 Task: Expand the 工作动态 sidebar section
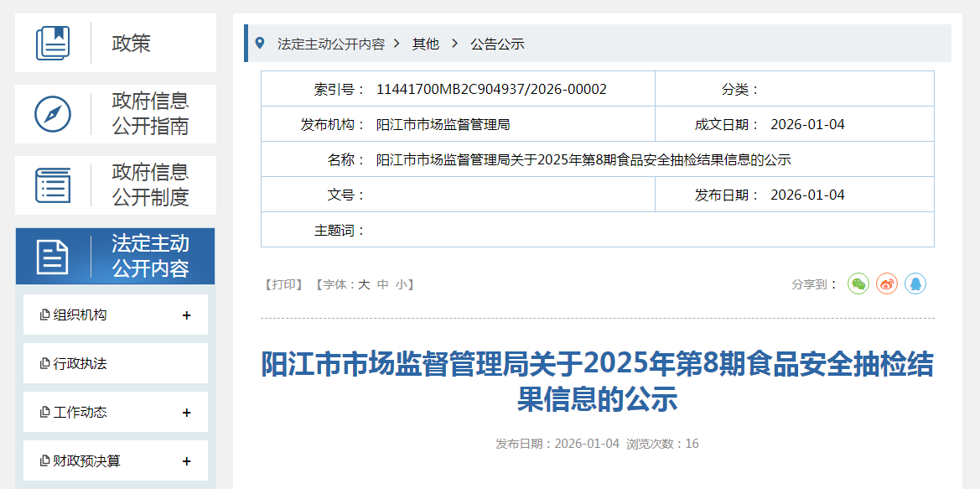[x=188, y=412]
